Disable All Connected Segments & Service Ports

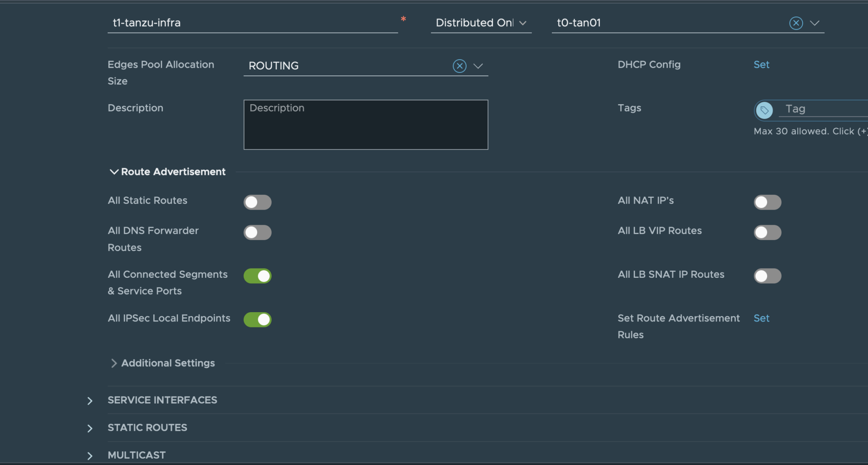(x=257, y=276)
